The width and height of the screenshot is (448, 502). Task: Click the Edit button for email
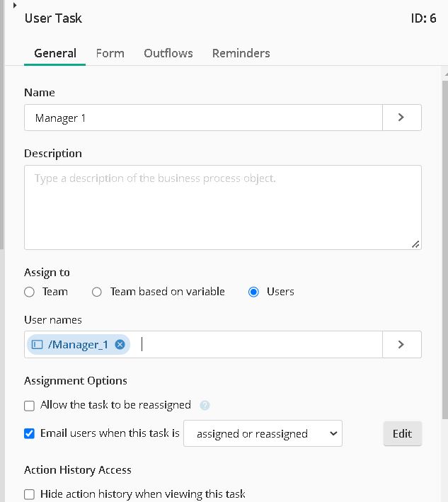402,433
